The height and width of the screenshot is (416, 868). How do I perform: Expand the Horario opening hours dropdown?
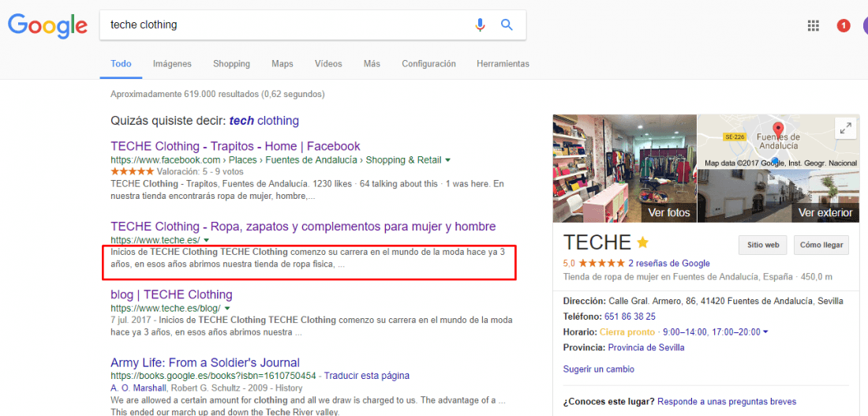tap(765, 332)
